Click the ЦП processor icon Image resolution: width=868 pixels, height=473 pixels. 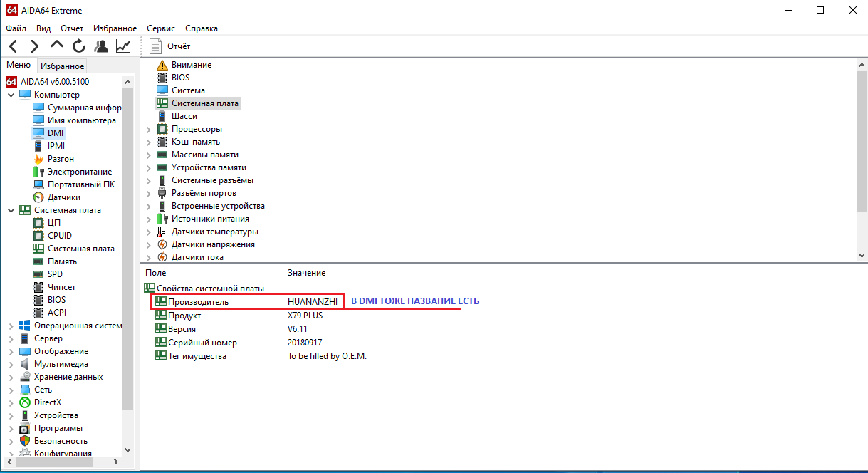click(38, 223)
